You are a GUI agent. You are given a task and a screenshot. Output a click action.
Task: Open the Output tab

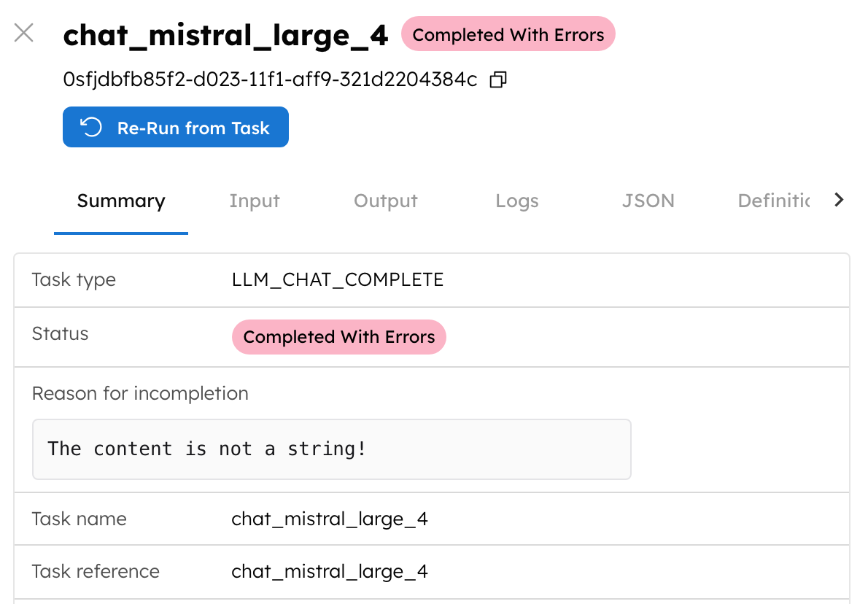[386, 201]
